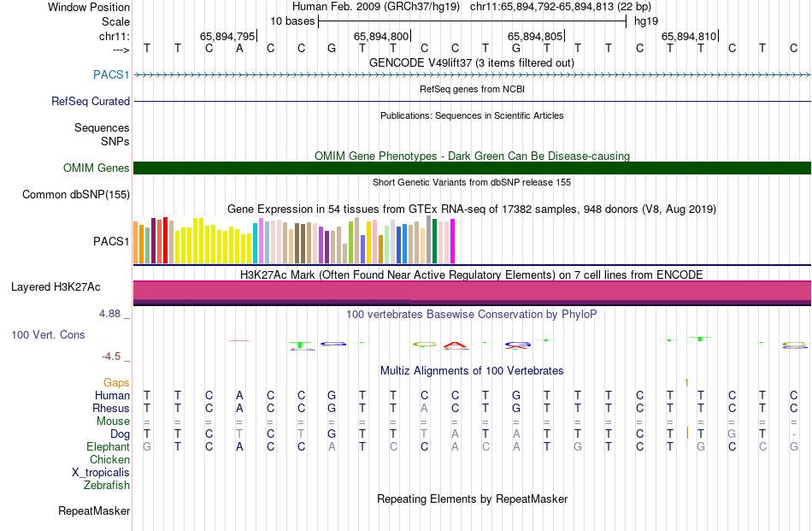Click the orange insertion bar in Dog row
The width and height of the screenshot is (812, 531).
click(x=687, y=433)
